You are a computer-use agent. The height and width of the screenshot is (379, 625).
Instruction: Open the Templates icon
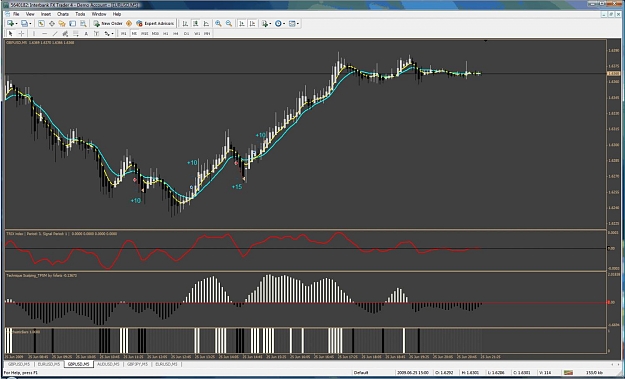pyautogui.click(x=292, y=24)
